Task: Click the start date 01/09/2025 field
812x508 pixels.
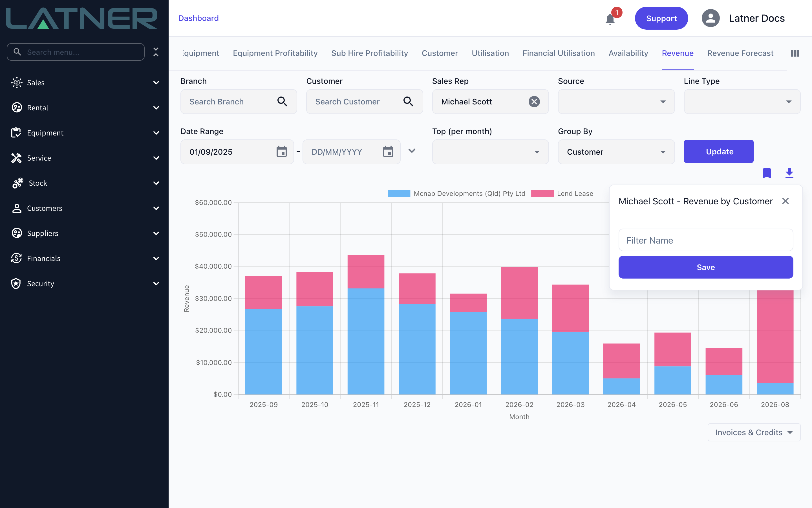Action: point(237,152)
